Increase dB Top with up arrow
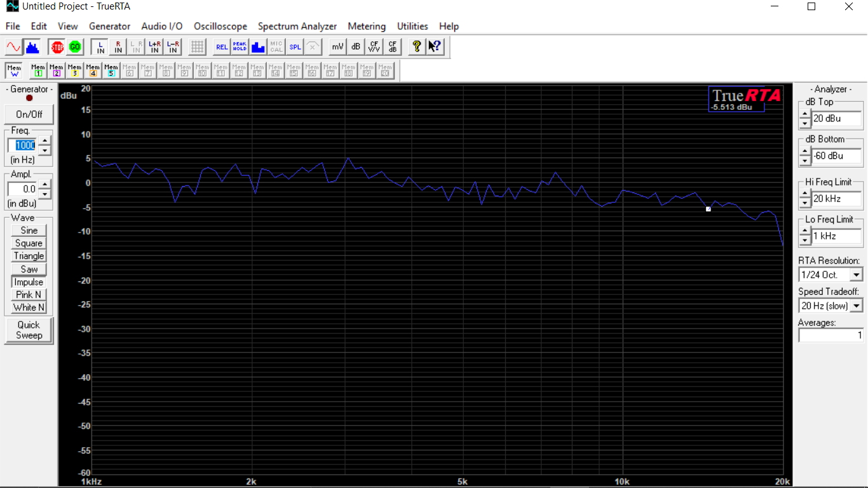The width and height of the screenshot is (868, 488). (805, 114)
